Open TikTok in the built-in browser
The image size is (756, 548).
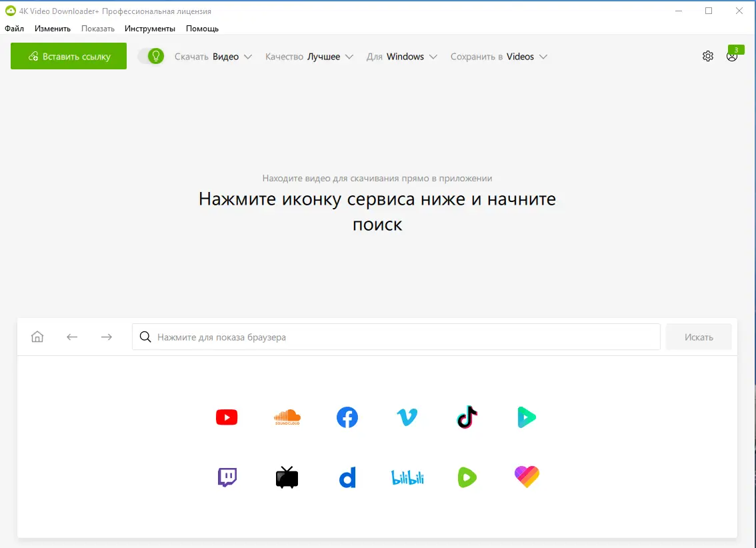click(467, 417)
